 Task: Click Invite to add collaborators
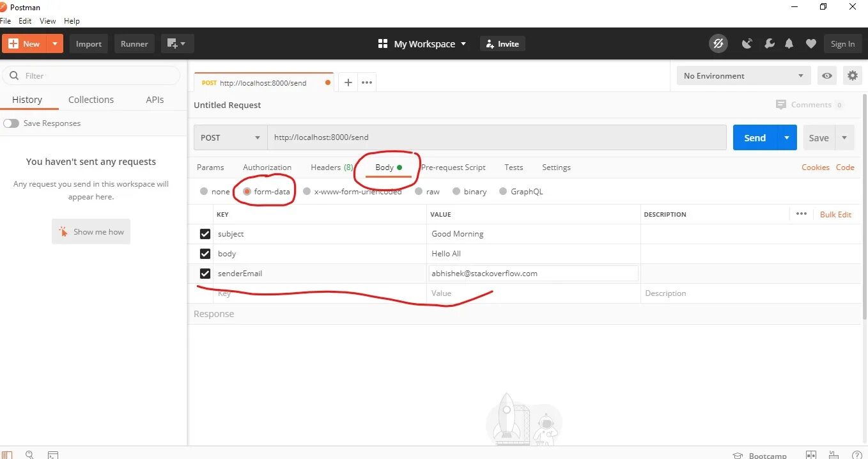[502, 43]
